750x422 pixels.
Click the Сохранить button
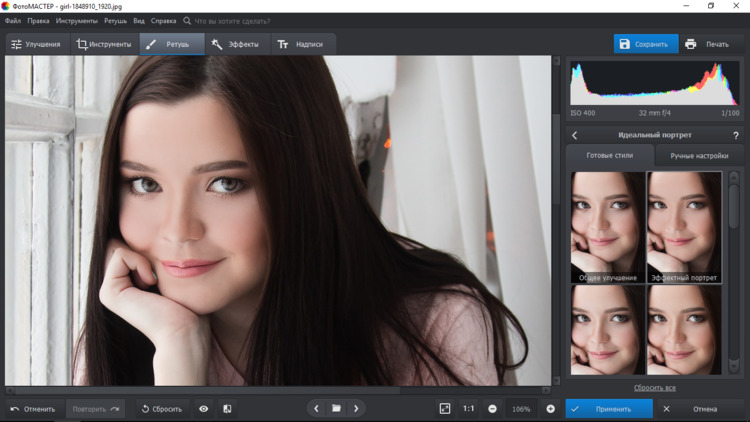645,44
